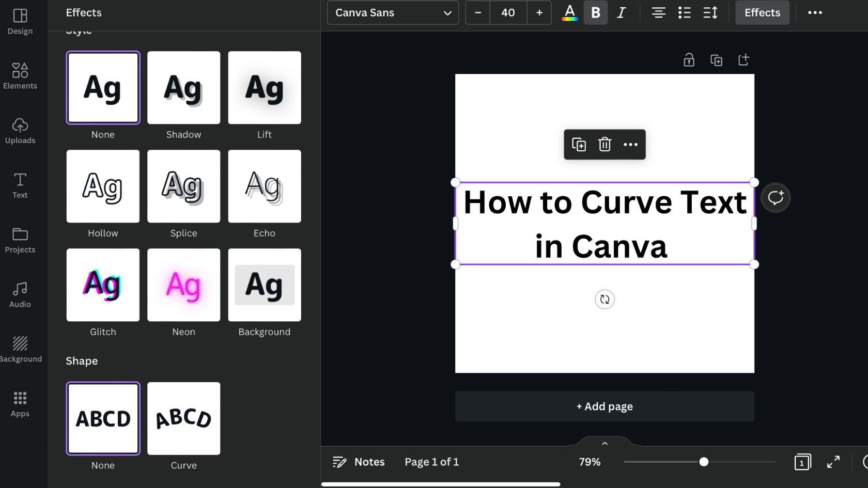Apply the Background text style
This screenshot has height=488, width=868.
click(264, 285)
